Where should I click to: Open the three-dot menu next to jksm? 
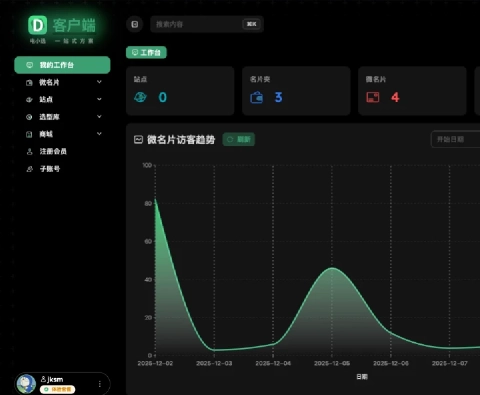point(100,384)
